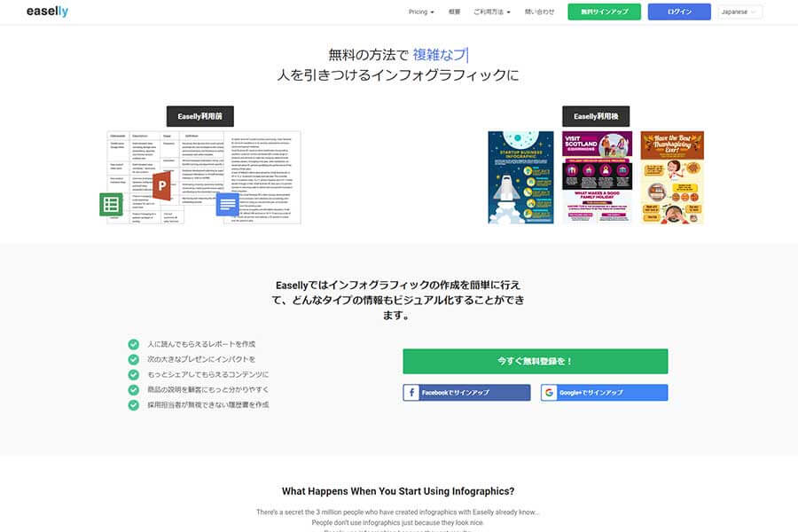This screenshot has height=532, width=798.
Task: Click the Facebook f icon
Action: point(411,393)
